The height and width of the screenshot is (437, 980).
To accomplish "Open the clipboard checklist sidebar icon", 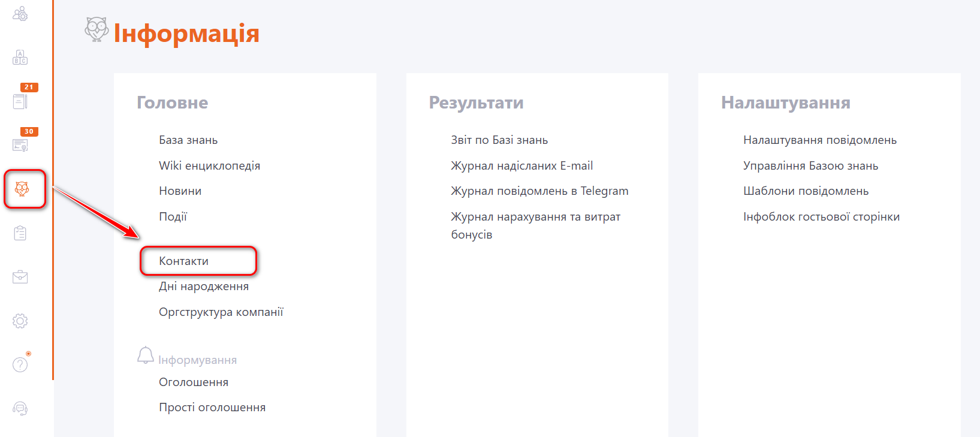I will (20, 233).
